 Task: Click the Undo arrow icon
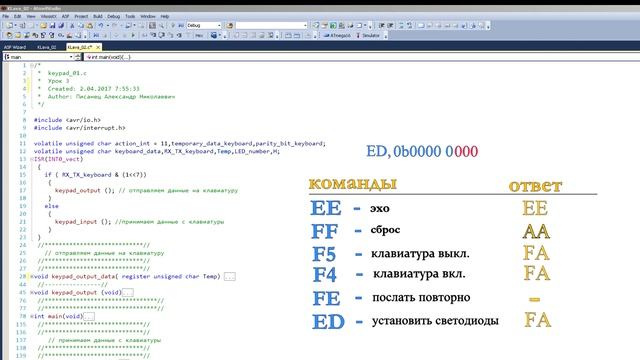tap(100, 25)
